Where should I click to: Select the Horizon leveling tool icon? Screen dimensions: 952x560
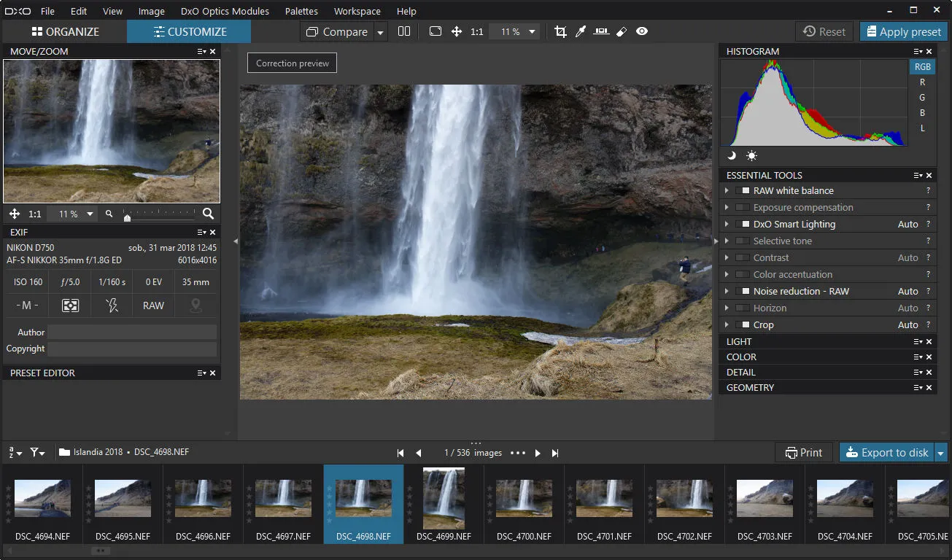click(601, 31)
